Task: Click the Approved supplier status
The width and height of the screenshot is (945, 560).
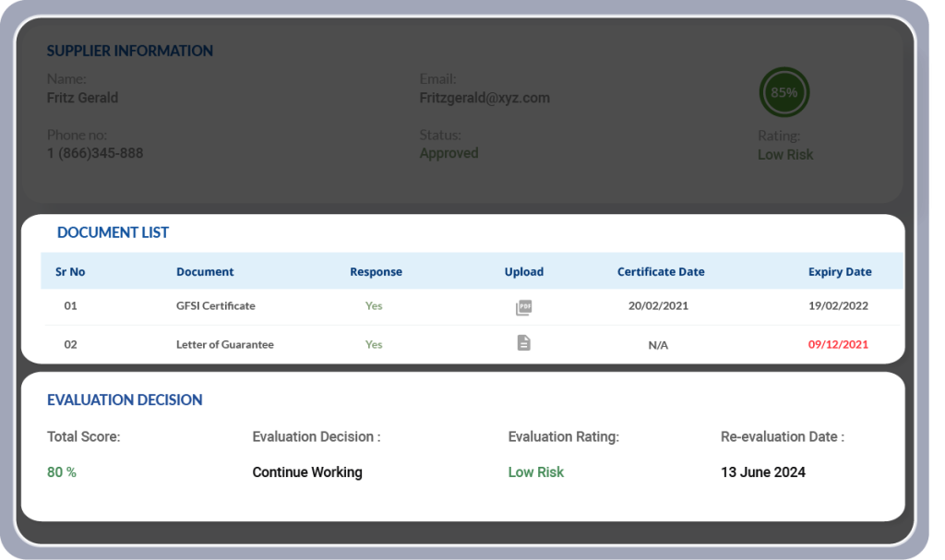Action: 449,153
